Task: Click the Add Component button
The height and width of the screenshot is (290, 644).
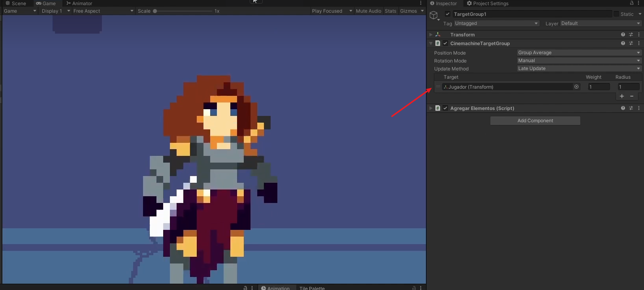Action: [535, 121]
